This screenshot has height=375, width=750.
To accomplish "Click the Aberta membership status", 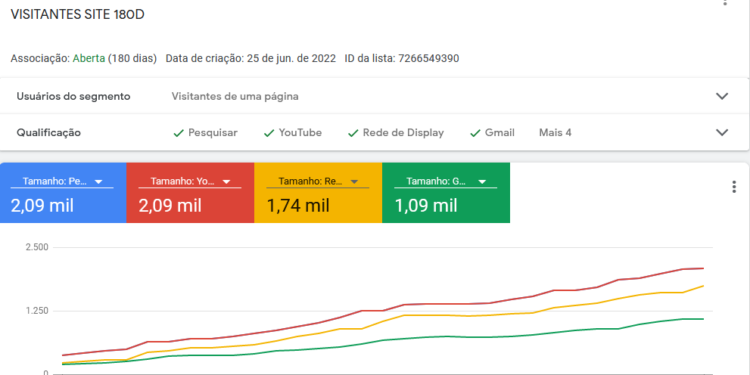I will click(89, 58).
